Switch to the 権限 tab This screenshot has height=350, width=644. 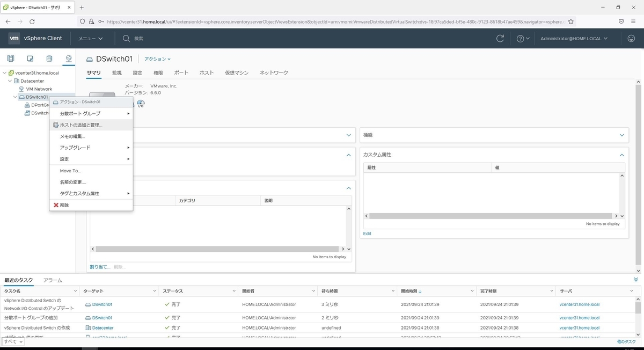pyautogui.click(x=158, y=72)
